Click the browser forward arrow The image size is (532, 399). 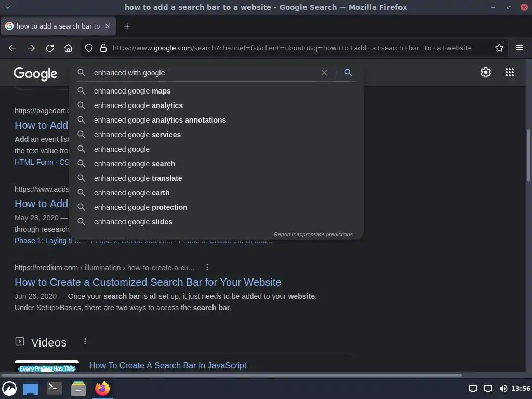31,48
